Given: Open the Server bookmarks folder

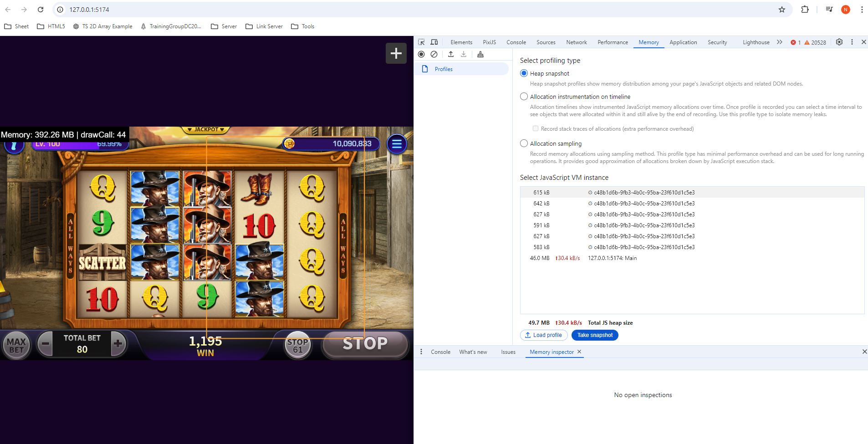Looking at the screenshot, I should tap(224, 26).
